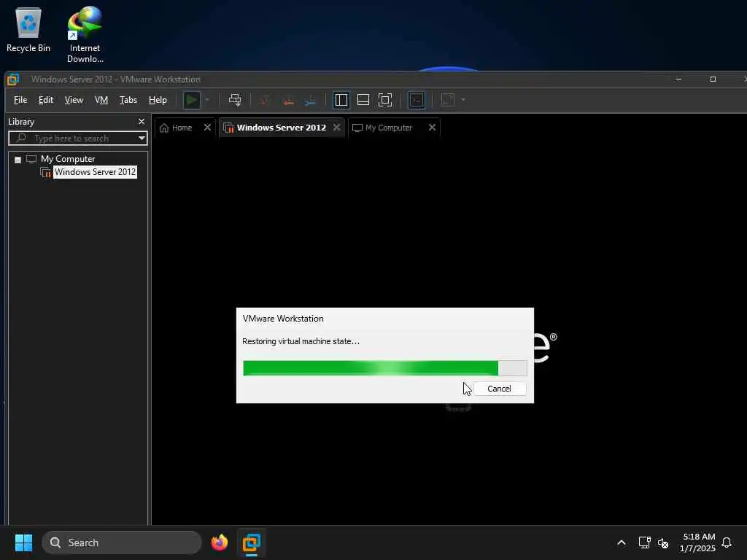
Task: Maximize the VMware Workstation window
Action: pyautogui.click(x=713, y=79)
